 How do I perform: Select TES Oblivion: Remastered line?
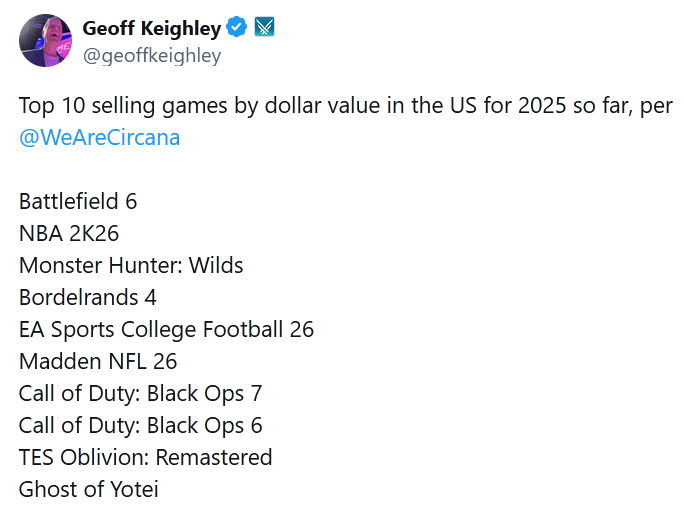[145, 457]
